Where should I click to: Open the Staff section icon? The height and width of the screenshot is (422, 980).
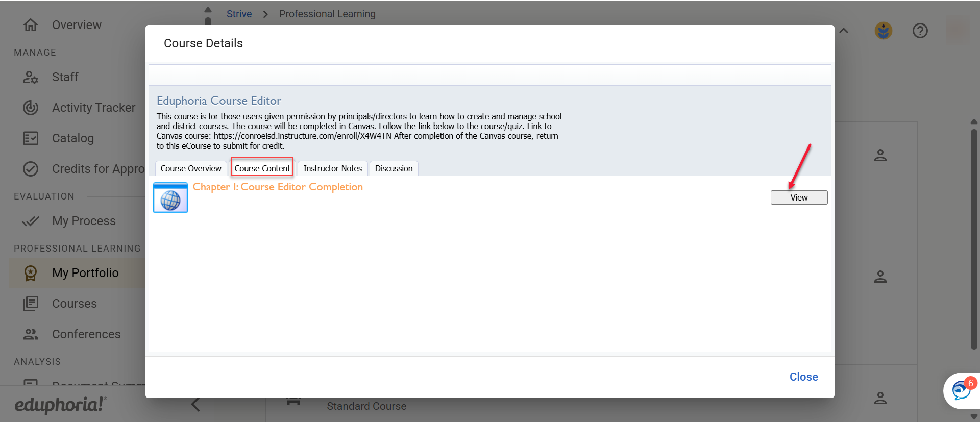tap(31, 77)
